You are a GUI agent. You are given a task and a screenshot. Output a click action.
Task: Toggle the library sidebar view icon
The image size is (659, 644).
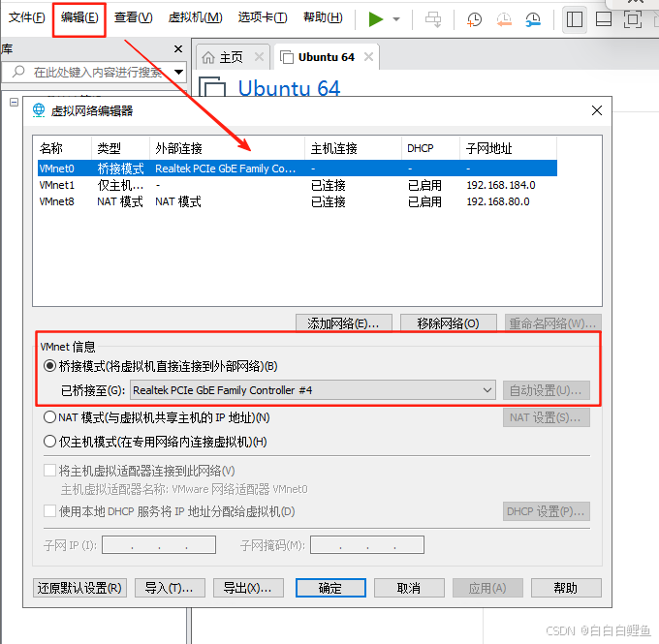[574, 19]
